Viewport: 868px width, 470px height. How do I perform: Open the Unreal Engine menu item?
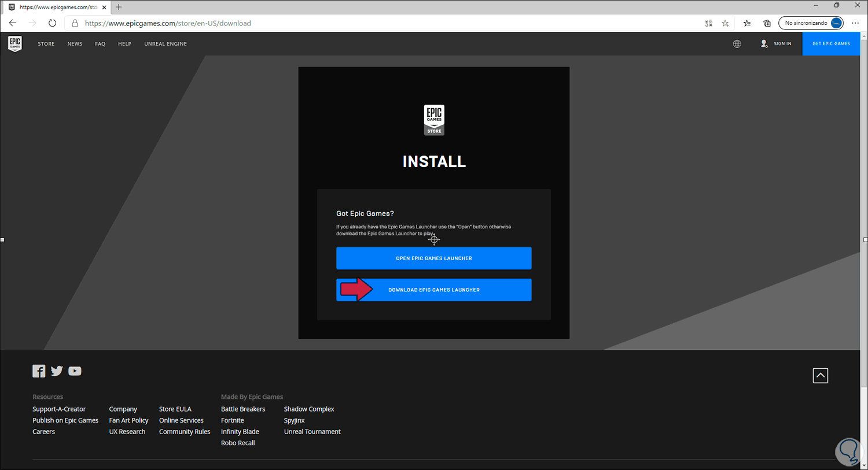click(x=165, y=44)
